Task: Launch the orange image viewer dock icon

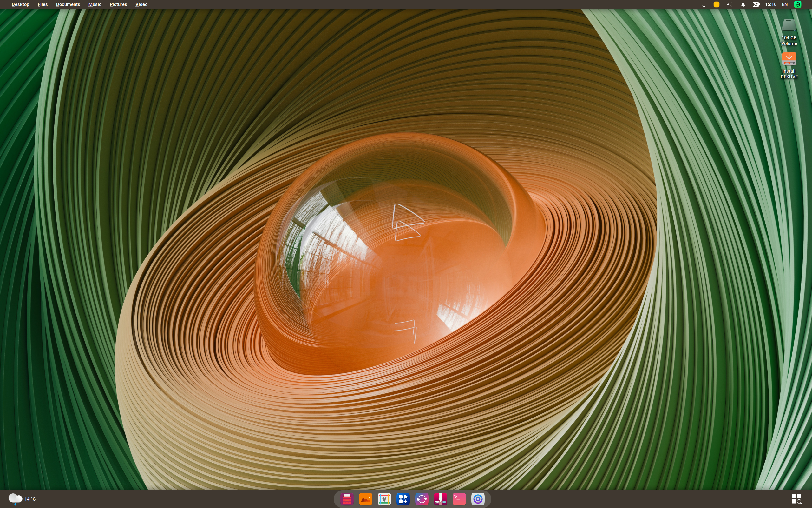Action: coord(365,499)
